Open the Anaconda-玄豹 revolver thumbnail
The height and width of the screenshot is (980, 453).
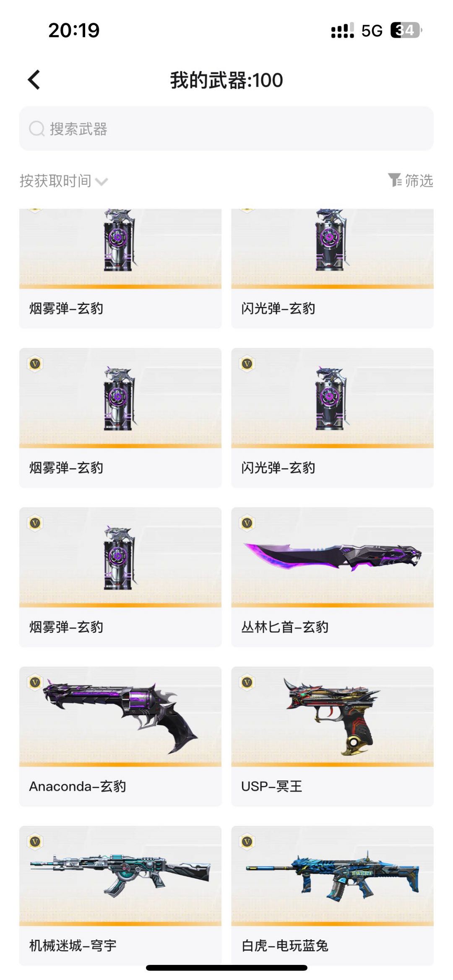pos(120,718)
